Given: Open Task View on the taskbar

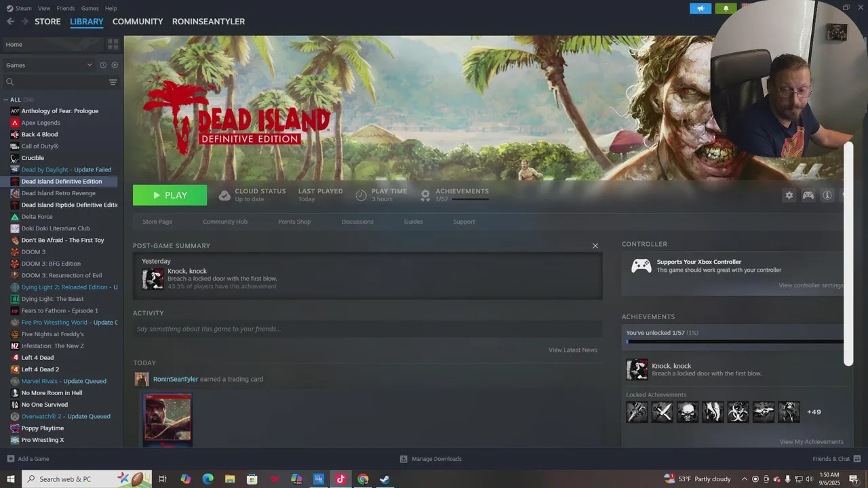Looking at the screenshot, I should (x=163, y=479).
